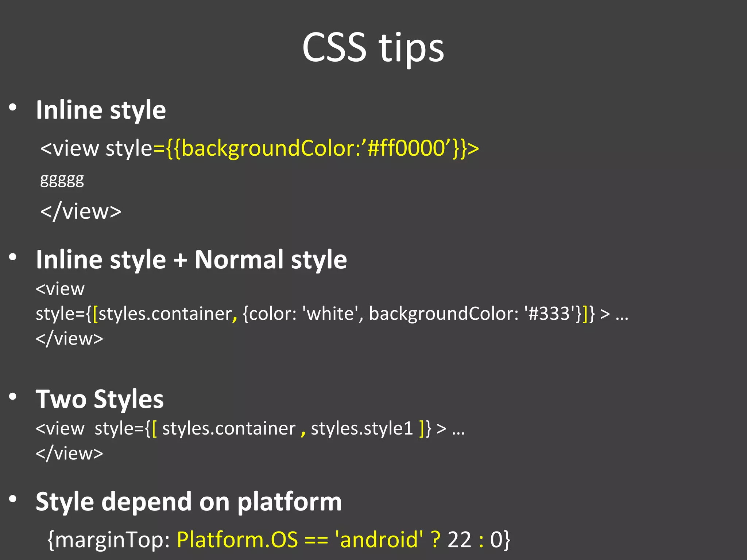Select 'Style depend on platform' heading
The height and width of the screenshot is (560, 747).
pos(189,502)
